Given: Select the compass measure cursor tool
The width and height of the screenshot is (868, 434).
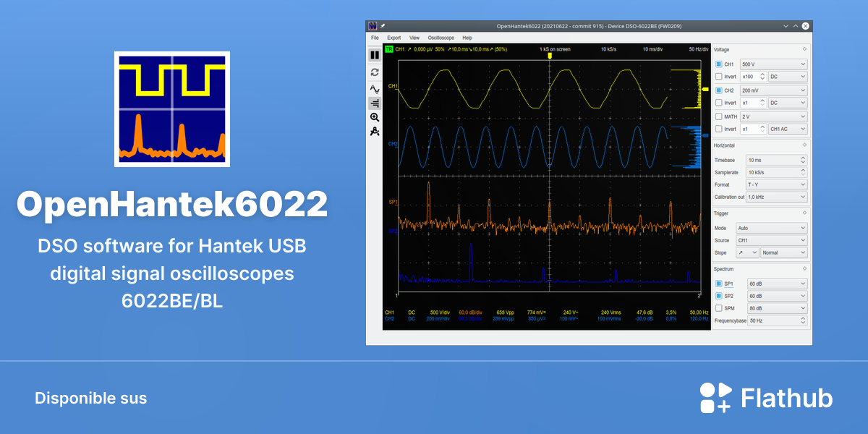Looking at the screenshot, I should (375, 131).
